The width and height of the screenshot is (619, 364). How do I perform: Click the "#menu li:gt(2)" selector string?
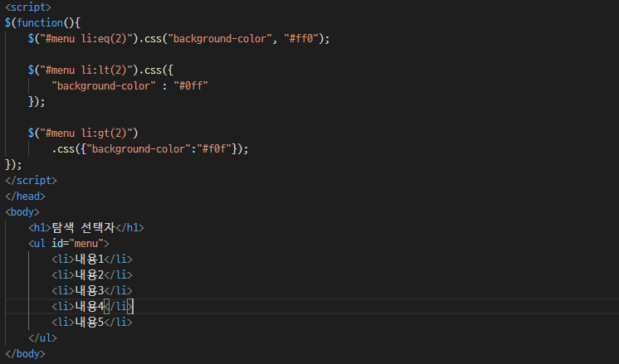pos(86,133)
